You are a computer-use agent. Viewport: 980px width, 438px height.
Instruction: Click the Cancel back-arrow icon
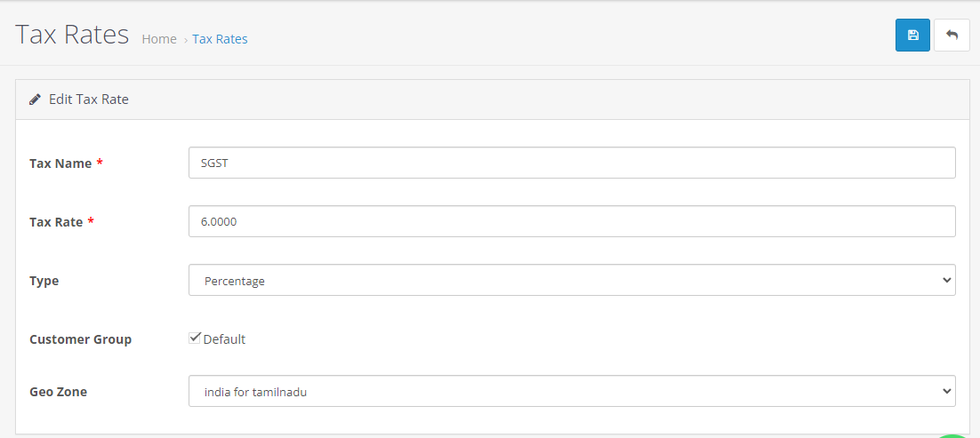pyautogui.click(x=952, y=35)
